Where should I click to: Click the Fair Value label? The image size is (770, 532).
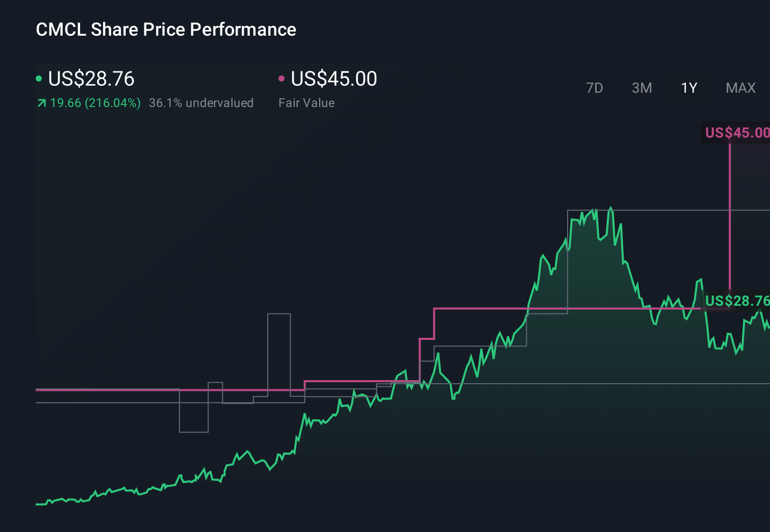click(x=306, y=102)
